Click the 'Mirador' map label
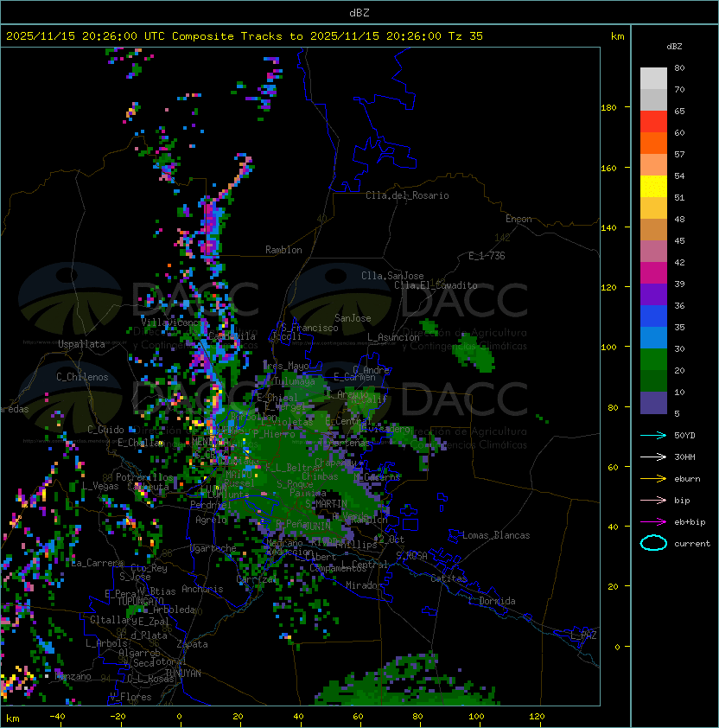719x728 pixels. (364, 585)
